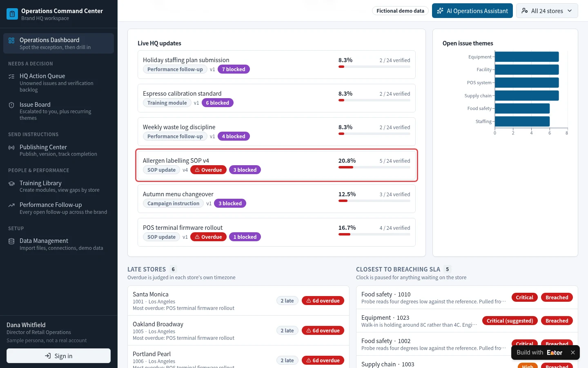This screenshot has height=368, width=588.
Task: Click Dana Whitfield profile name
Action: [26, 325]
